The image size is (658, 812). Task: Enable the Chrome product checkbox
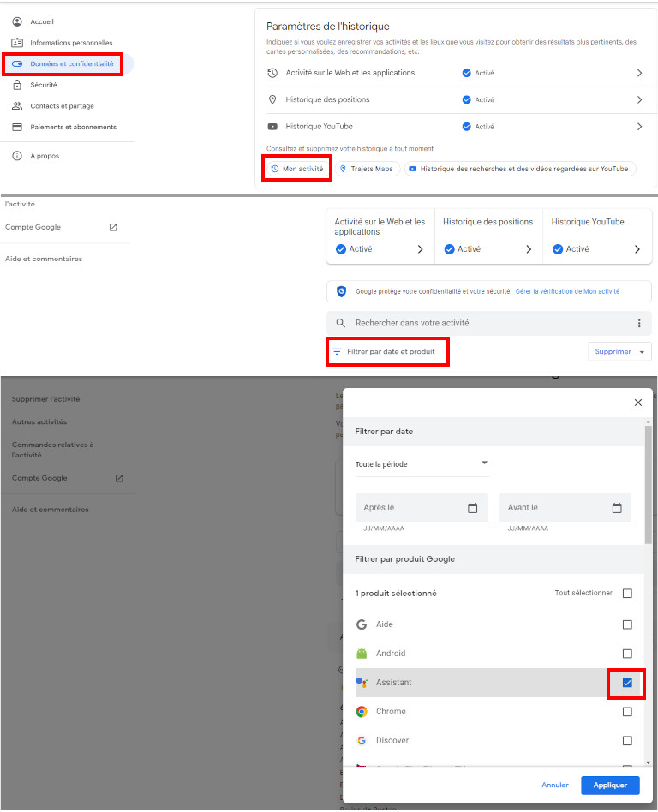627,712
